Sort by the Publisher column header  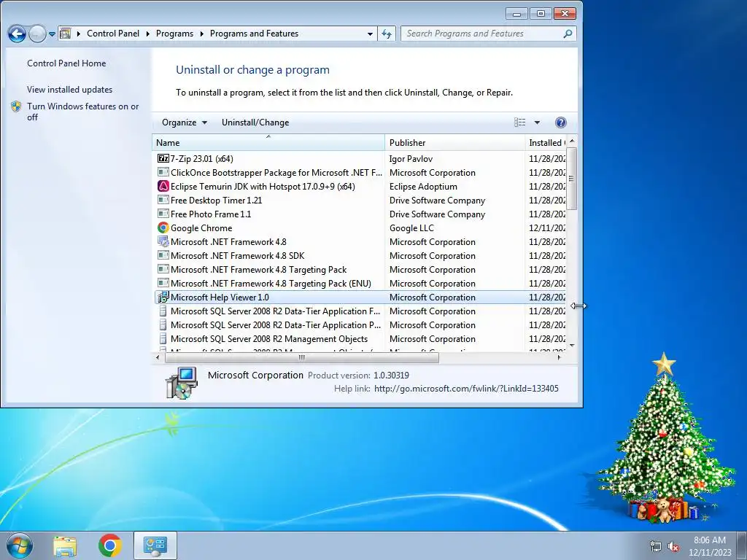[455, 142]
